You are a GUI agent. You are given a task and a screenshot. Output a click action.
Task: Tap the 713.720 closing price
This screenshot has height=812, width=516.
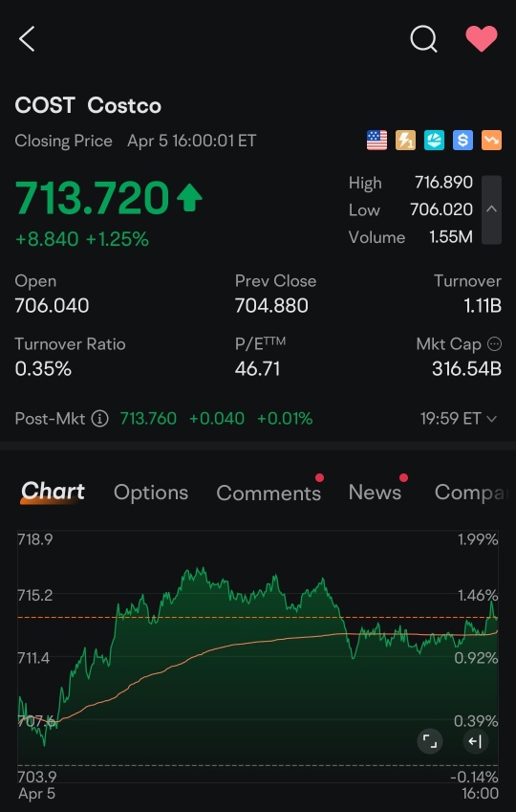point(92,198)
